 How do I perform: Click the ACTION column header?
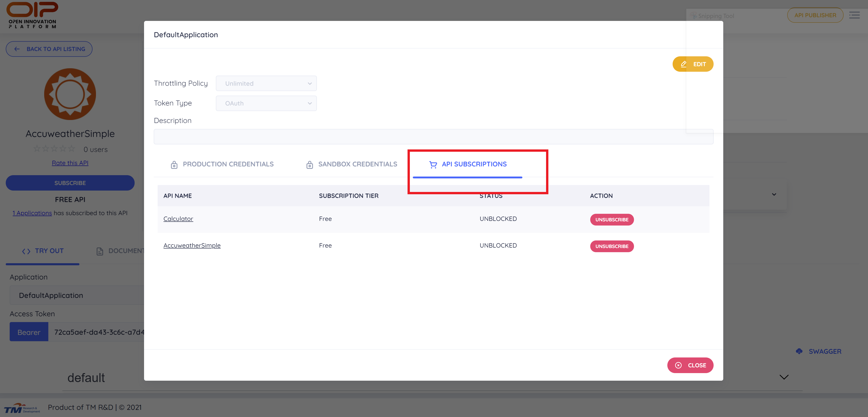(x=601, y=196)
